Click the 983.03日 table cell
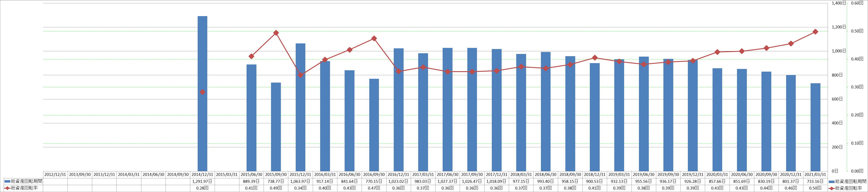The width and height of the screenshot is (868, 192). (423, 181)
